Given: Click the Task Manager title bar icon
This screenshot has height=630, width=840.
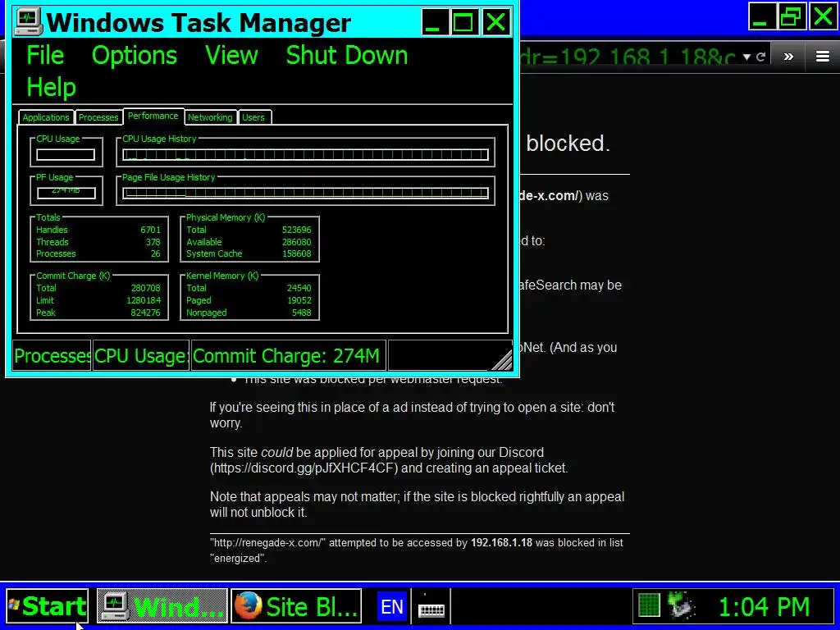Looking at the screenshot, I should [x=29, y=22].
